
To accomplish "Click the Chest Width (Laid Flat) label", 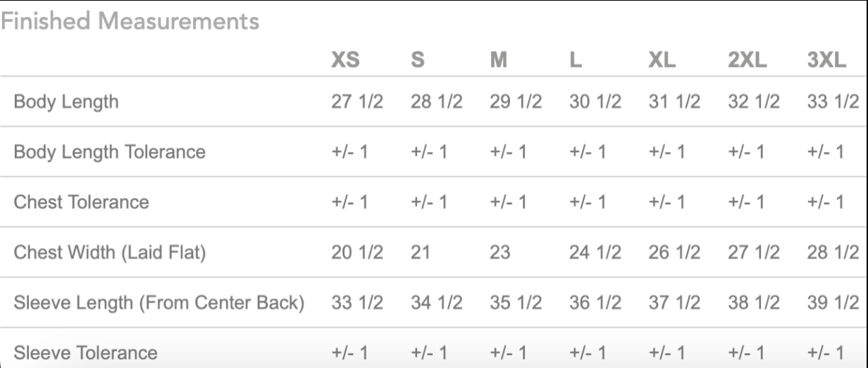I will point(109,252).
